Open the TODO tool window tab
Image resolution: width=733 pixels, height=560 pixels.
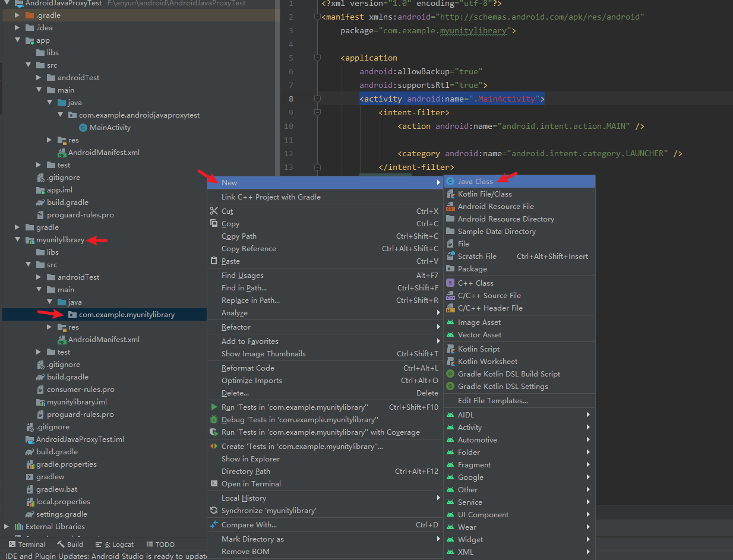pyautogui.click(x=160, y=545)
